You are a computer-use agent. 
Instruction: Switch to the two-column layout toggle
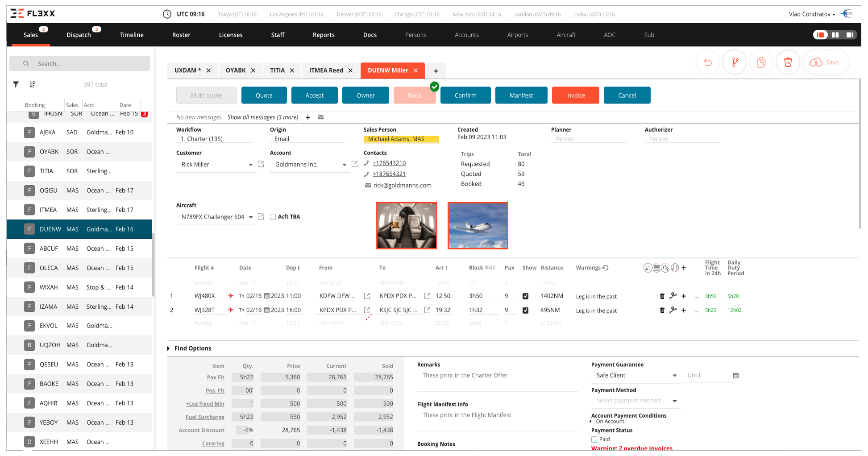pos(835,35)
